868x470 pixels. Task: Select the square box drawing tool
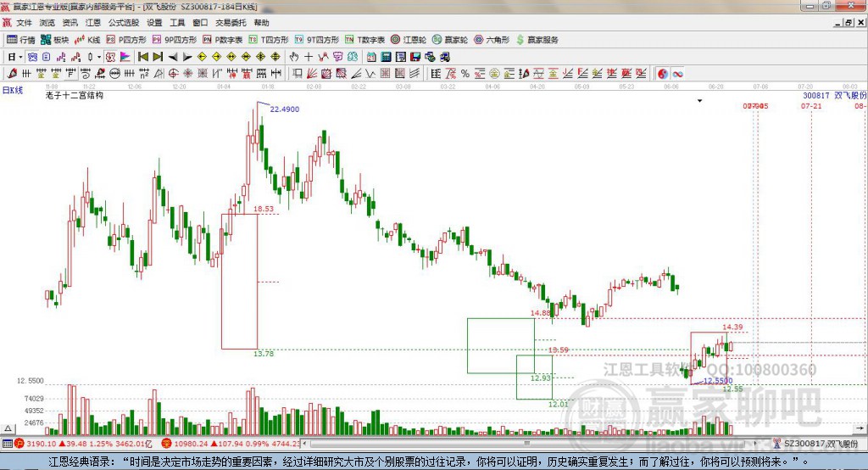point(298,74)
